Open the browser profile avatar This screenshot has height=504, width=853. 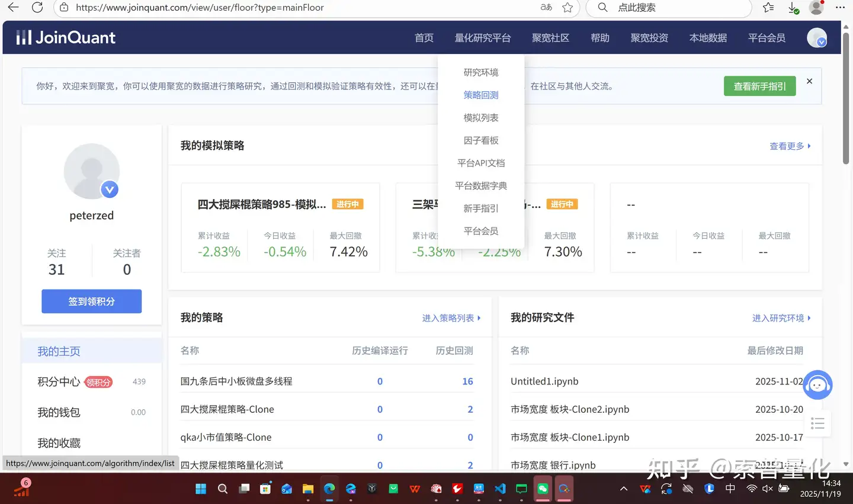[816, 7]
